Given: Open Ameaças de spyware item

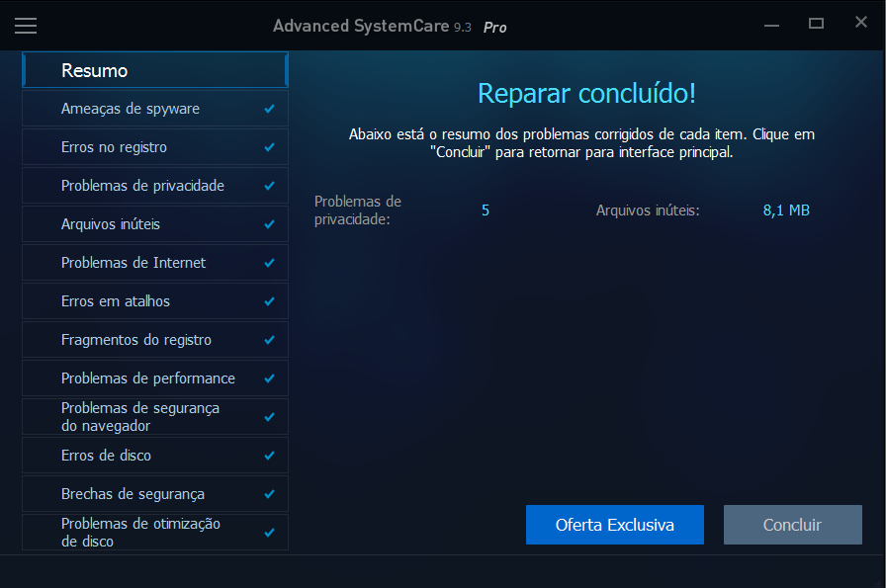Looking at the screenshot, I should tap(155, 109).
